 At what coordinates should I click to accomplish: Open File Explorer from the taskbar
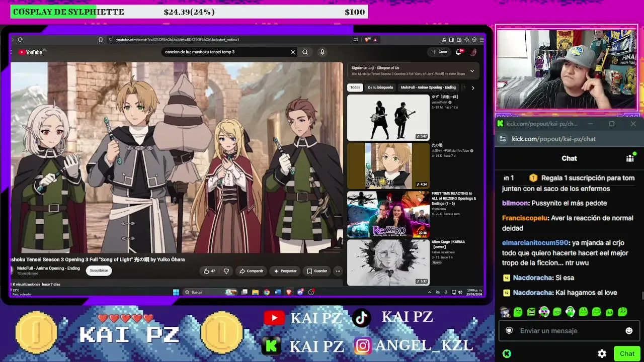pos(256,292)
